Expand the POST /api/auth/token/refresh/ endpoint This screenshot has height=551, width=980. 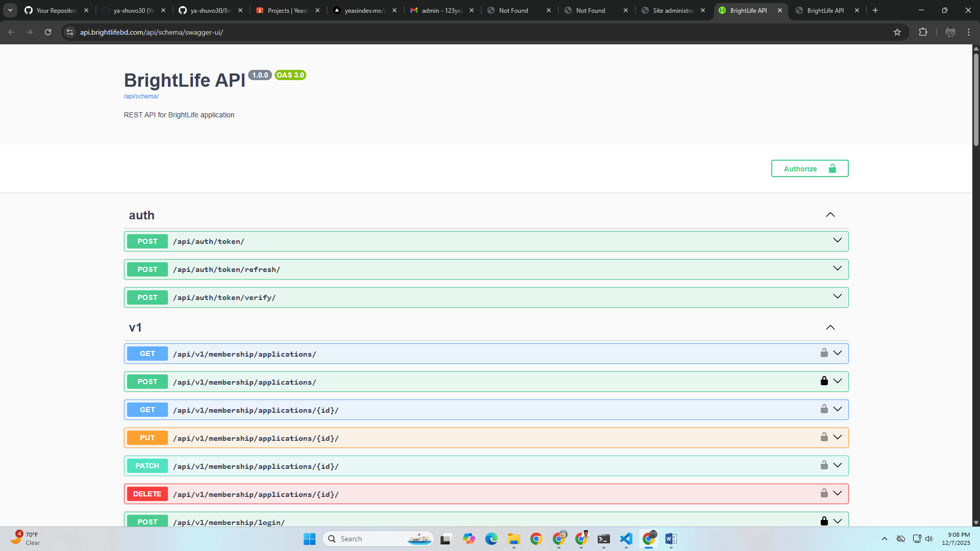[837, 268]
